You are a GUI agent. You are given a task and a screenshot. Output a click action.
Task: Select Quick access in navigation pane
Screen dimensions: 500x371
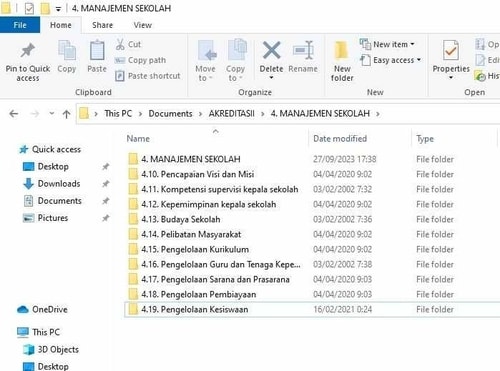click(50, 149)
